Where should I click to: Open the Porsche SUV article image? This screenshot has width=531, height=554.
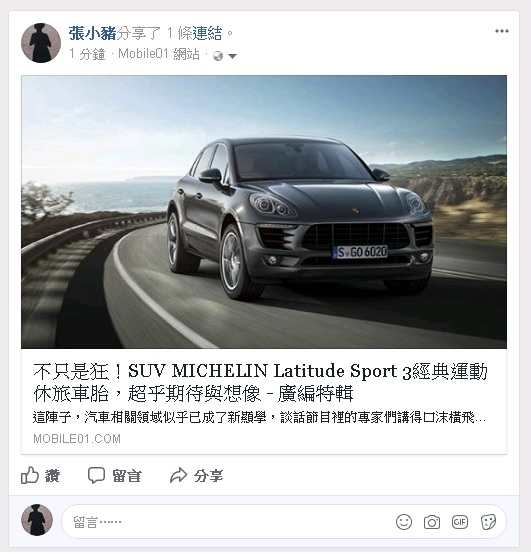264,212
